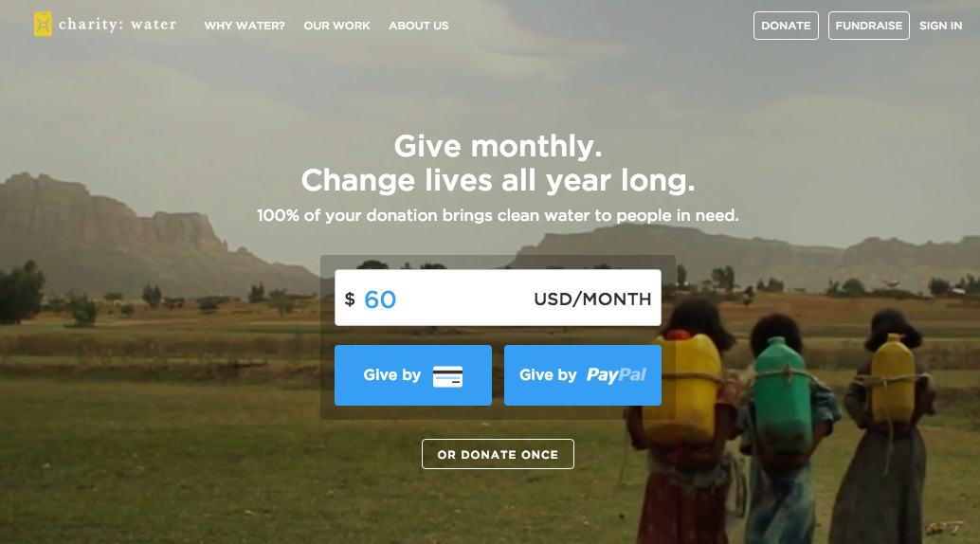Click the Sign In link
This screenshot has width=980, height=544.
tap(940, 26)
